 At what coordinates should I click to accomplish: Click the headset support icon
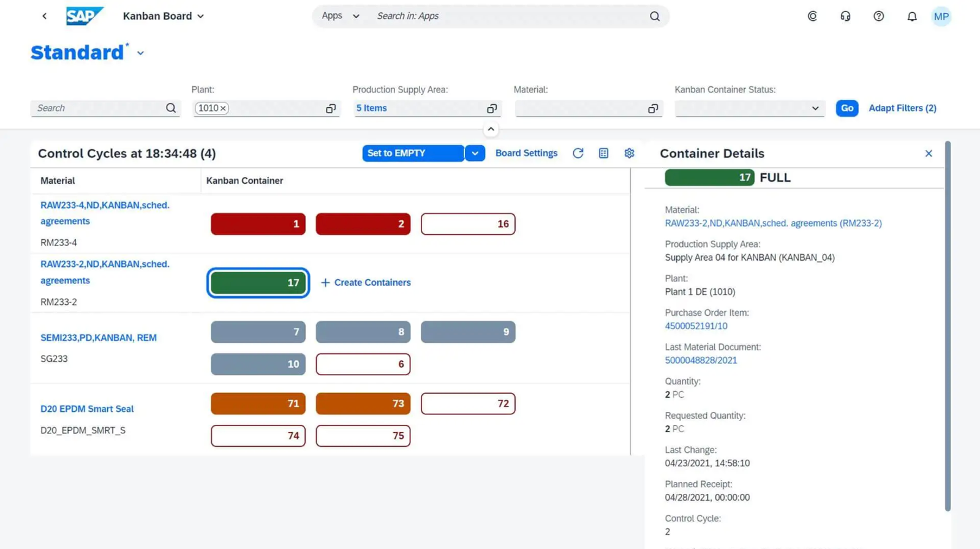(x=845, y=17)
